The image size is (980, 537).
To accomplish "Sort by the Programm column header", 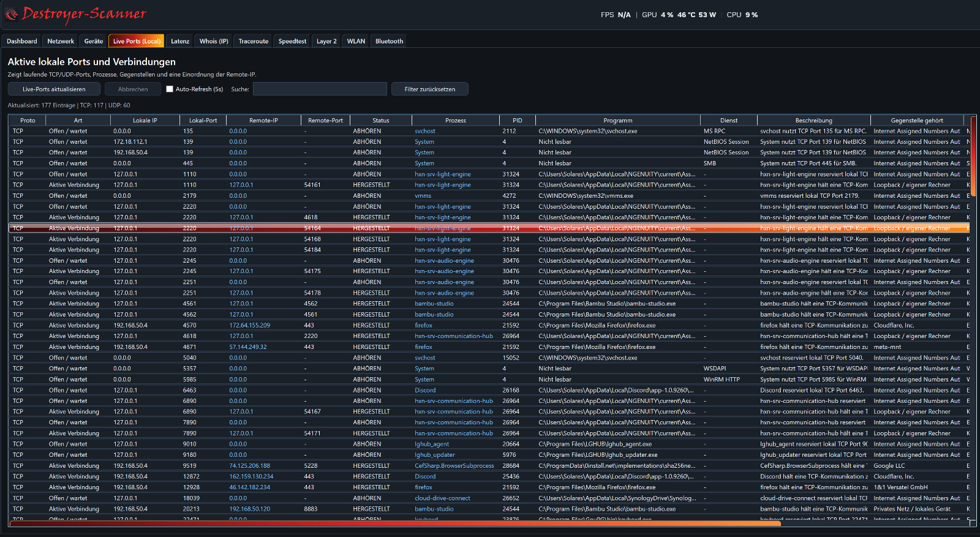I will pyautogui.click(x=618, y=121).
